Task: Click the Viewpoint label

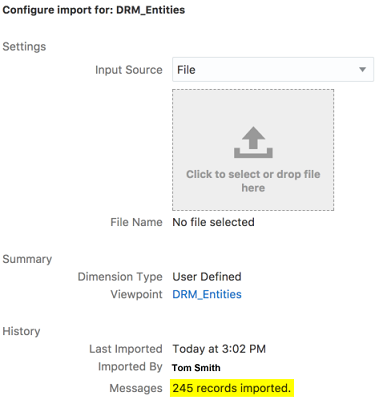Action: (136, 294)
